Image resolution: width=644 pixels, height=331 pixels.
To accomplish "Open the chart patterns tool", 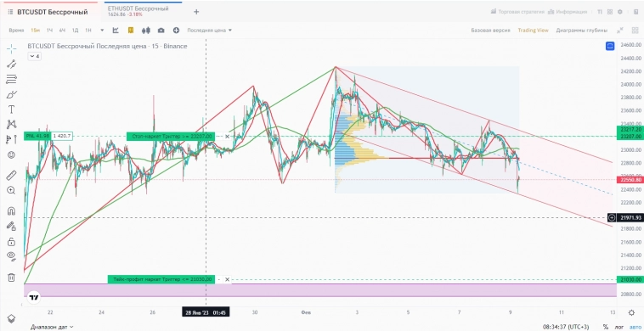I will (x=12, y=124).
